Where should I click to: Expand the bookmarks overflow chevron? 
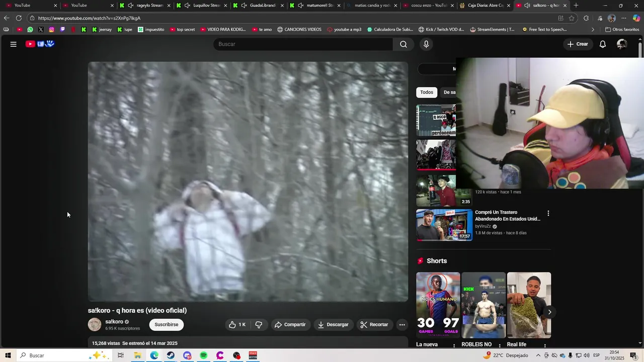point(593,30)
